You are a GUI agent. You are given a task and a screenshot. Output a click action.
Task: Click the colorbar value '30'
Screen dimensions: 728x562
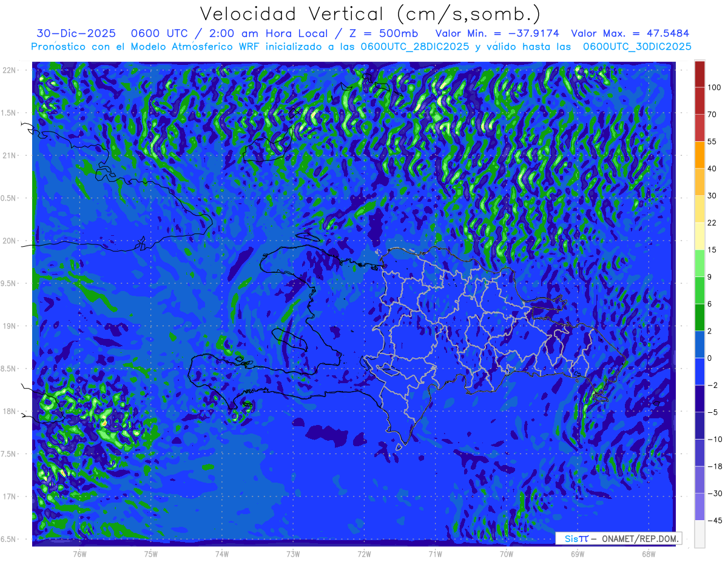(x=712, y=195)
